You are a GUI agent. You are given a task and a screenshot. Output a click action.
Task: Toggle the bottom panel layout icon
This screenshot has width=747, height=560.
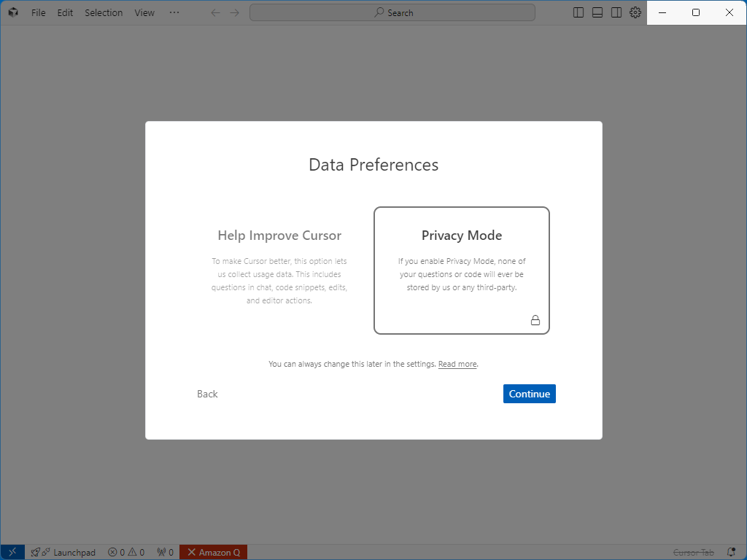tap(597, 12)
